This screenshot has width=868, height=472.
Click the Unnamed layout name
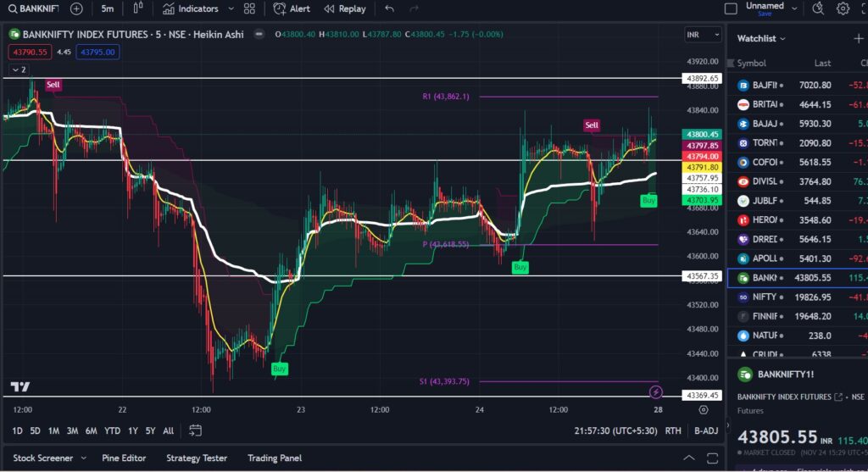pyautogui.click(x=765, y=6)
